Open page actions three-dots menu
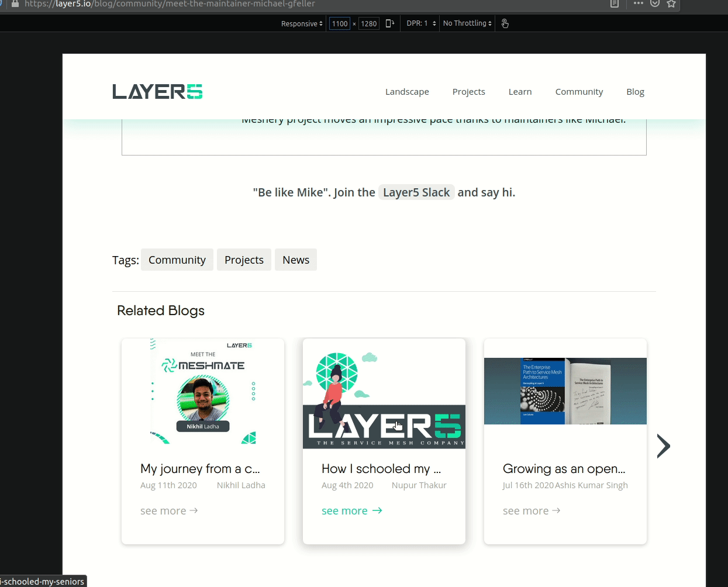 (638, 4)
